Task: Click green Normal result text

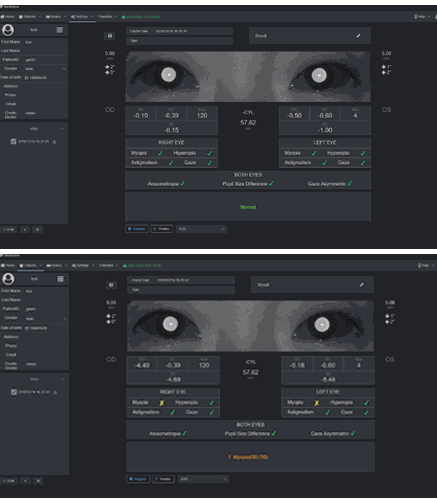Action: tap(248, 207)
